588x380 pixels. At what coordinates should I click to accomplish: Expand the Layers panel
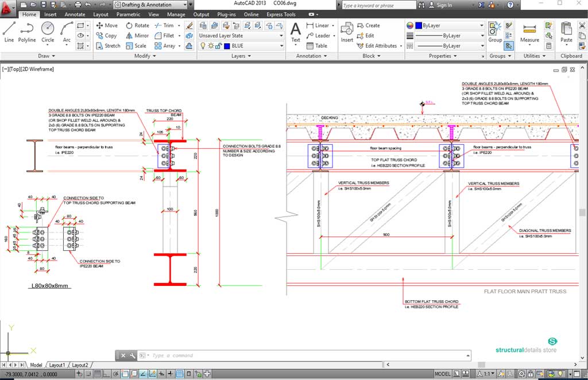tap(241, 56)
